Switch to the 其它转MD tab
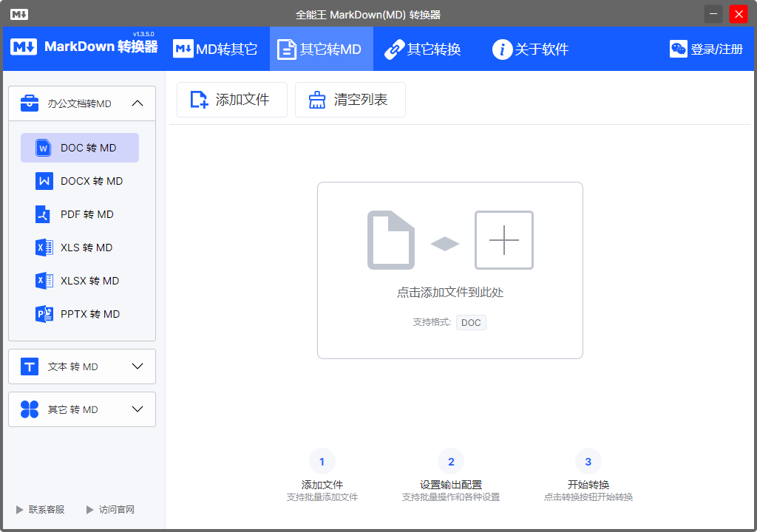This screenshot has width=757, height=532. click(x=321, y=49)
